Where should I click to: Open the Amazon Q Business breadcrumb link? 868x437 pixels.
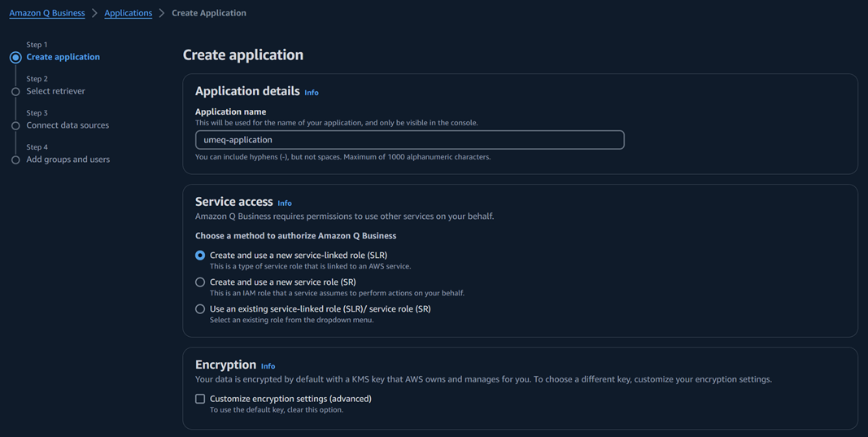(47, 13)
